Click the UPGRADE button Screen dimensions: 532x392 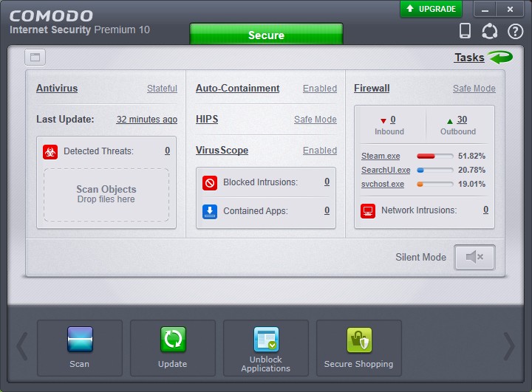431,9
